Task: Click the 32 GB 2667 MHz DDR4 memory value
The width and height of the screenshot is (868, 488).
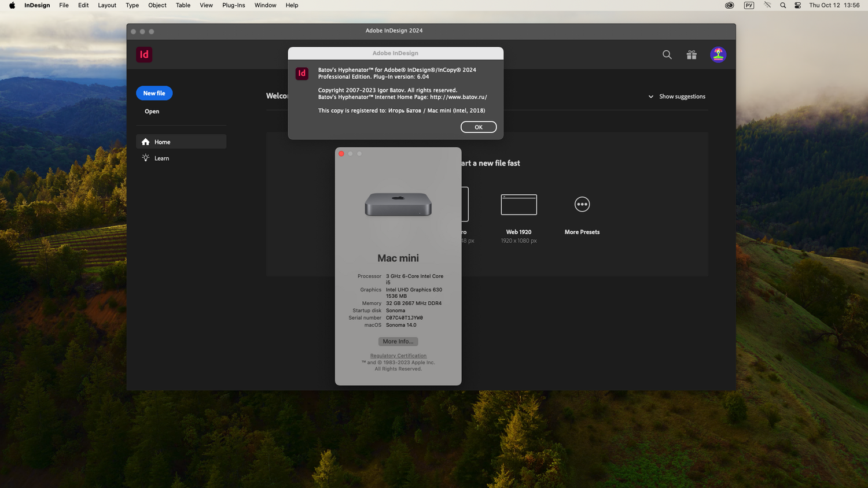Action: point(414,303)
